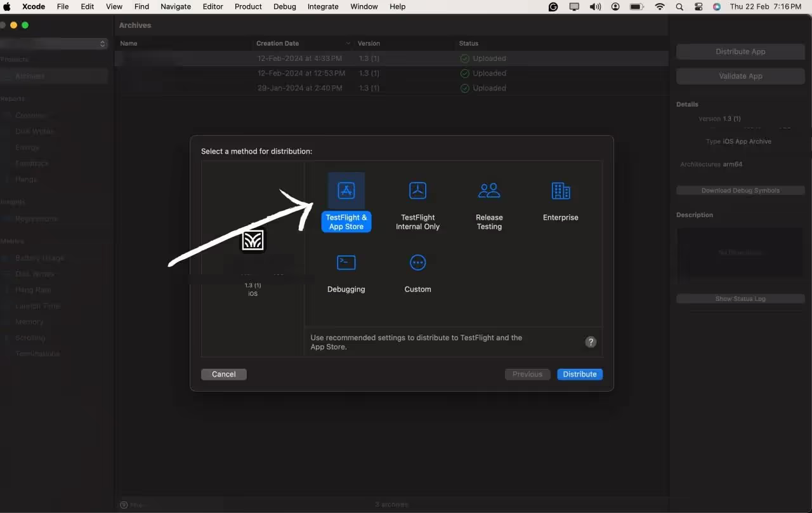Click the dimmed Previous button
The width and height of the screenshot is (812, 513).
pyautogui.click(x=527, y=374)
